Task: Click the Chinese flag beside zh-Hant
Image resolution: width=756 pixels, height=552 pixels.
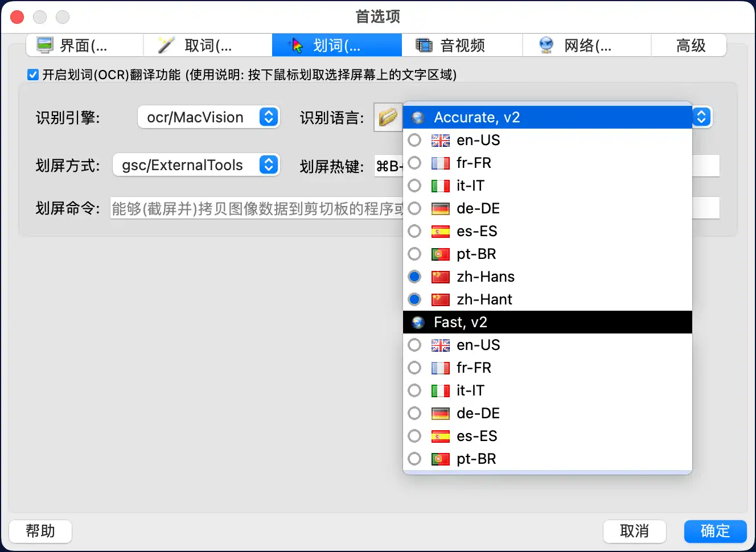Action: (441, 300)
